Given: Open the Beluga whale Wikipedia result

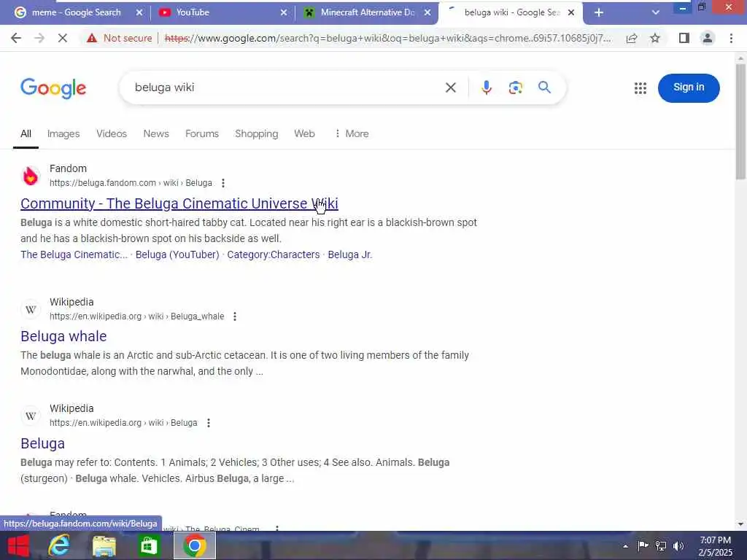Looking at the screenshot, I should (63, 336).
